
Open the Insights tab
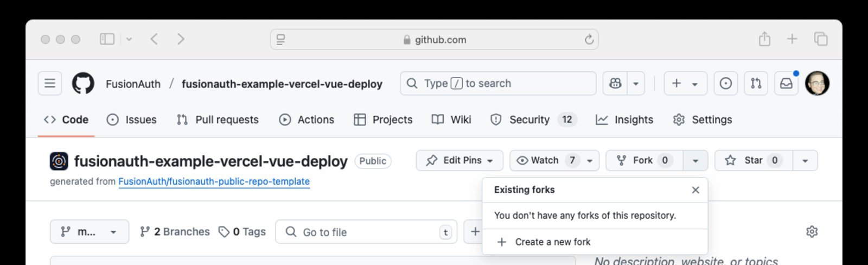624,120
